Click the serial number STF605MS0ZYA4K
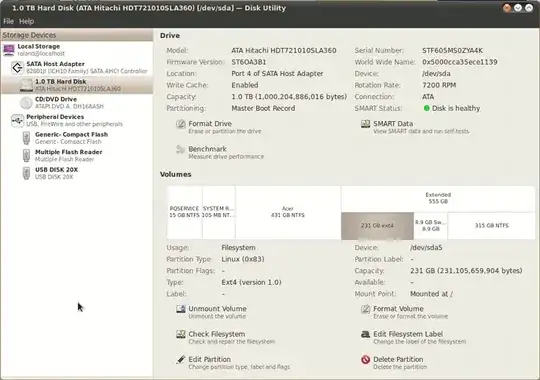 [453, 51]
